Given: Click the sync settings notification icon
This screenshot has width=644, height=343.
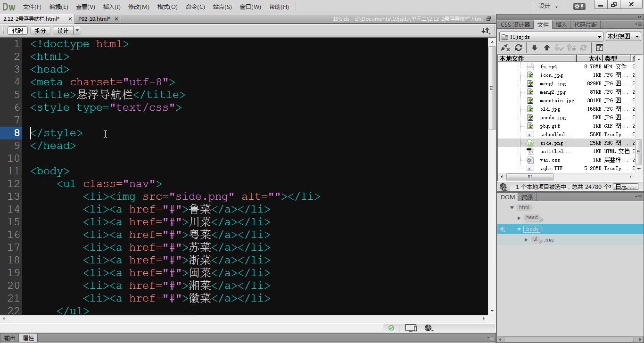Looking at the screenshot, I should (579, 7).
